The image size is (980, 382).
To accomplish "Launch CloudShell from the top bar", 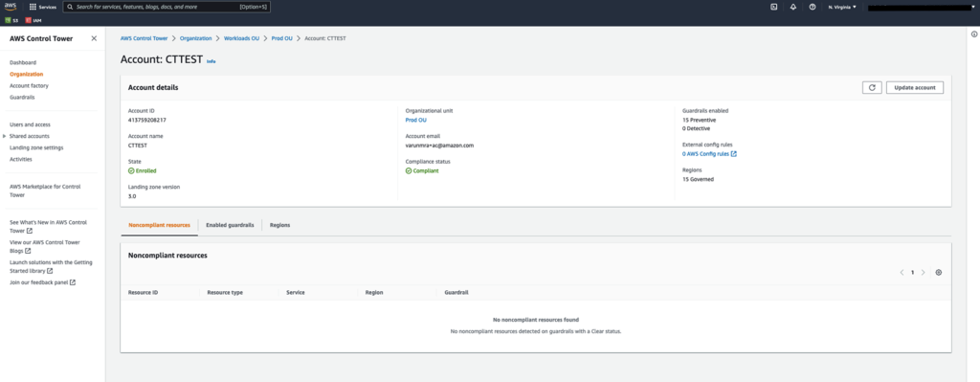I will [x=773, y=7].
